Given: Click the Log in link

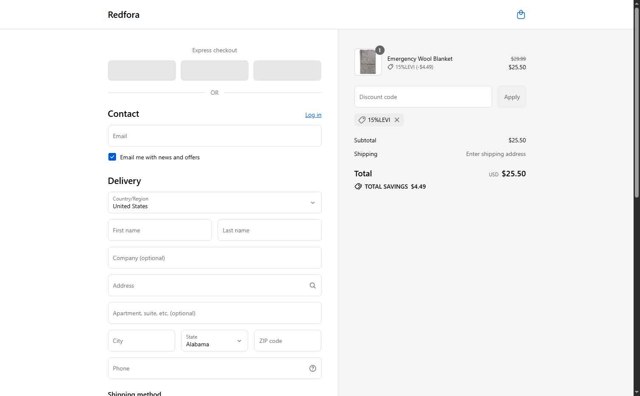Looking at the screenshot, I should 313,115.
